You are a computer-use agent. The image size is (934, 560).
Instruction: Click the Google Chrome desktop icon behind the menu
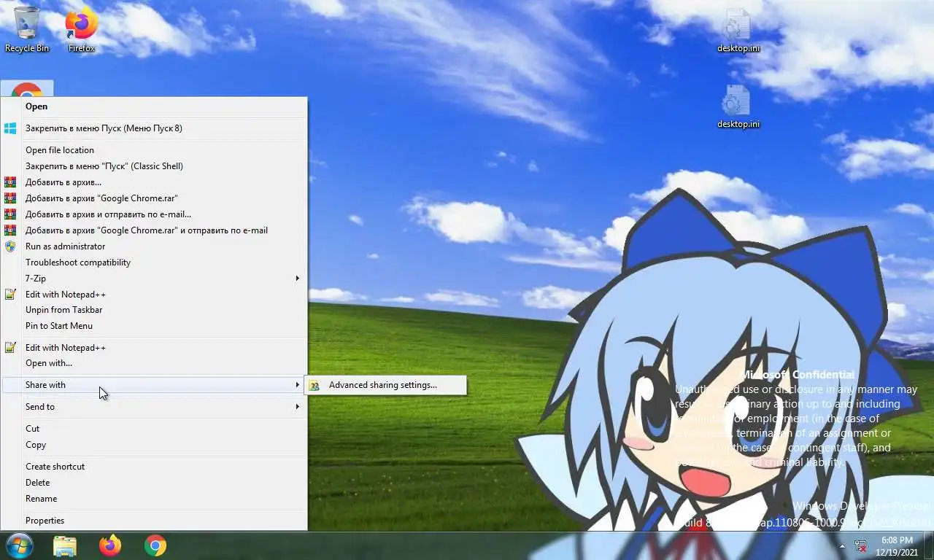27,89
